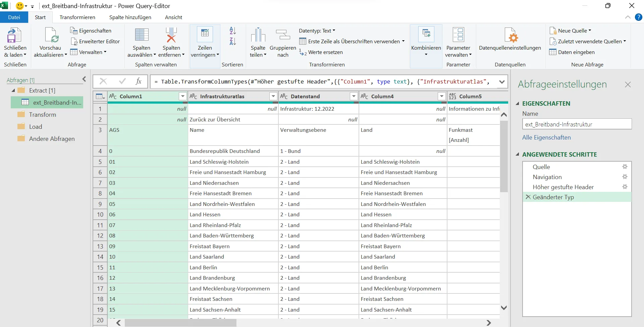Viewport: 644px width, 327px height.
Task: Collapse the Extract [1] folder
Action: click(x=13, y=90)
